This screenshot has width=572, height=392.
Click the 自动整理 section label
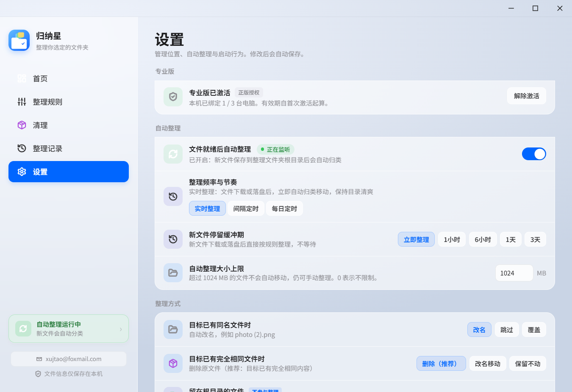(168, 128)
